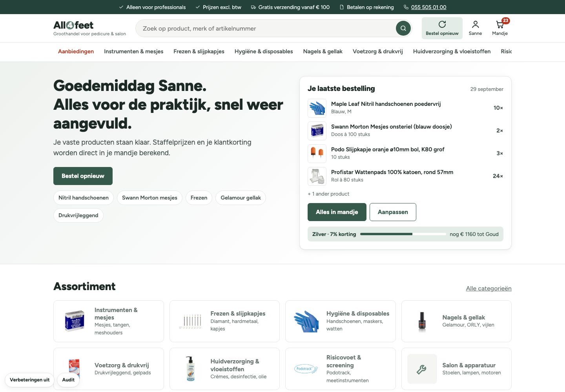
Task: Open the Nagels & gellak category tile
Action: [456, 321]
